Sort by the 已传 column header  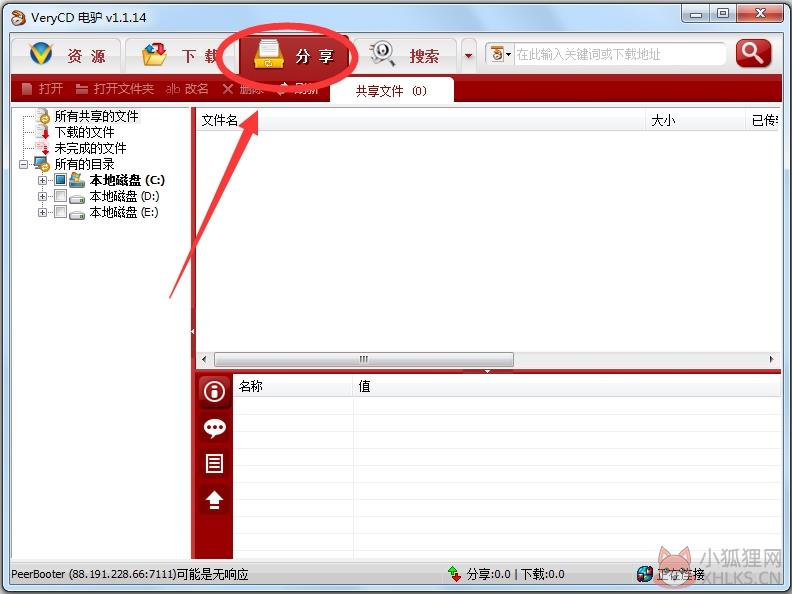point(763,120)
